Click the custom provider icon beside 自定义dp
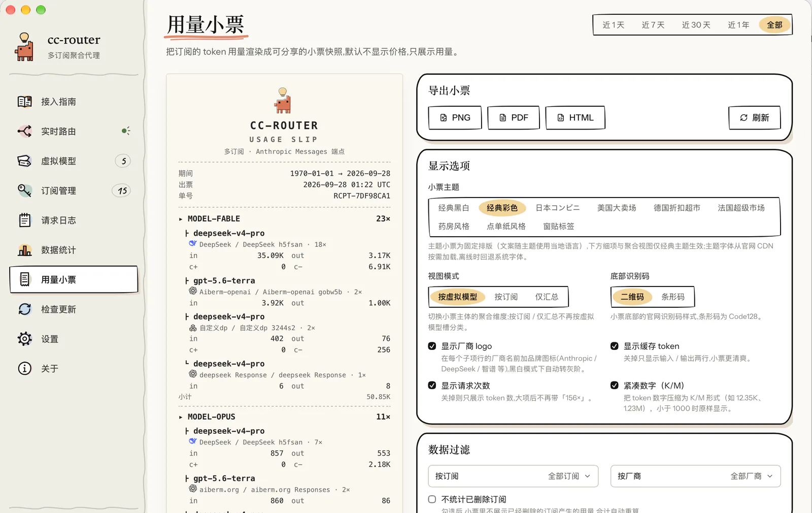The width and height of the screenshot is (812, 513). [x=193, y=328]
